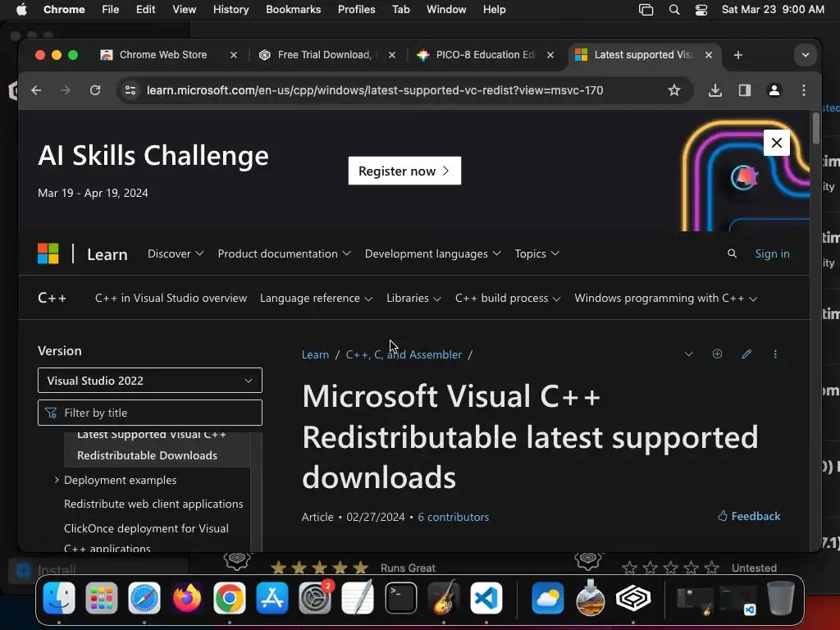Open the Learn site search magnifier

pyautogui.click(x=732, y=253)
